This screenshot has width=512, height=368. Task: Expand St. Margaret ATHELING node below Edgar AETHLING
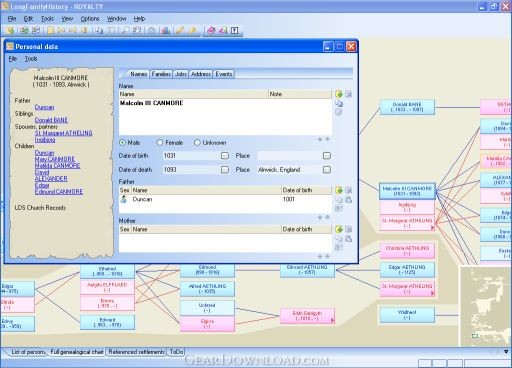click(x=433, y=293)
